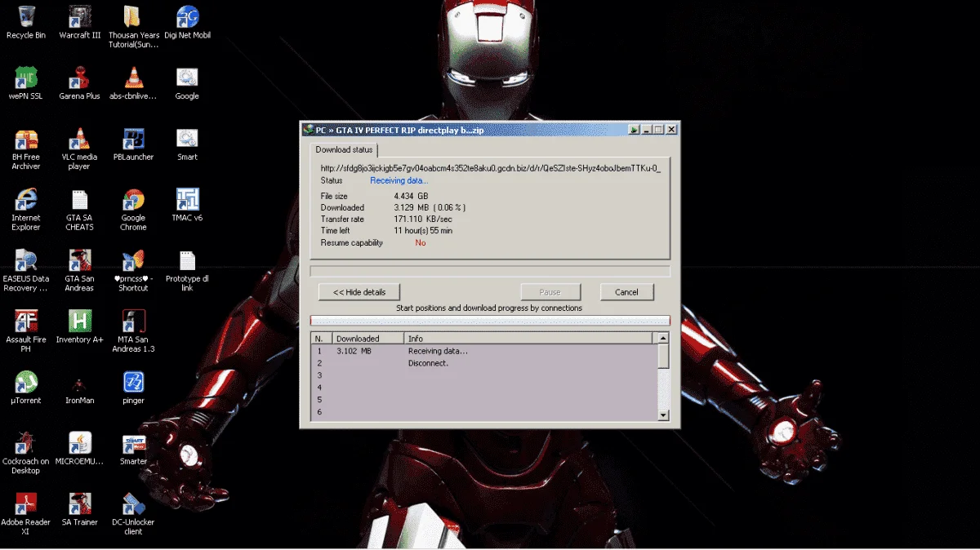Image resolution: width=980 pixels, height=550 pixels.
Task: Click the 11 hour(s) 55 min value
Action: 423,231
